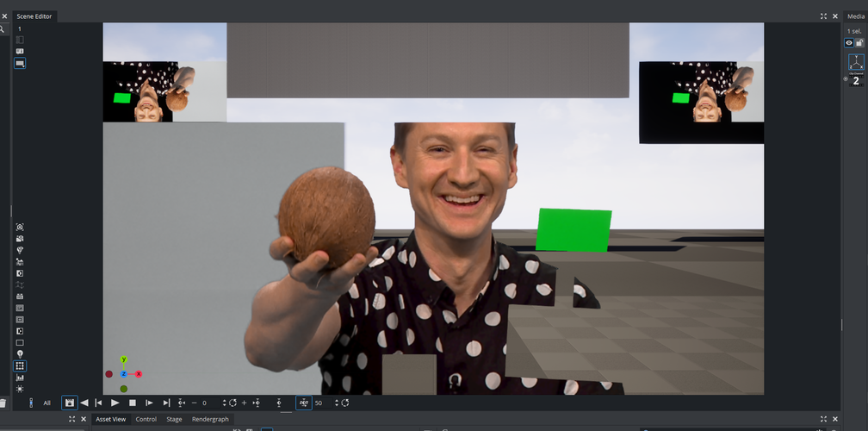Click the light bulb icon in sidebar

pyautogui.click(x=20, y=354)
